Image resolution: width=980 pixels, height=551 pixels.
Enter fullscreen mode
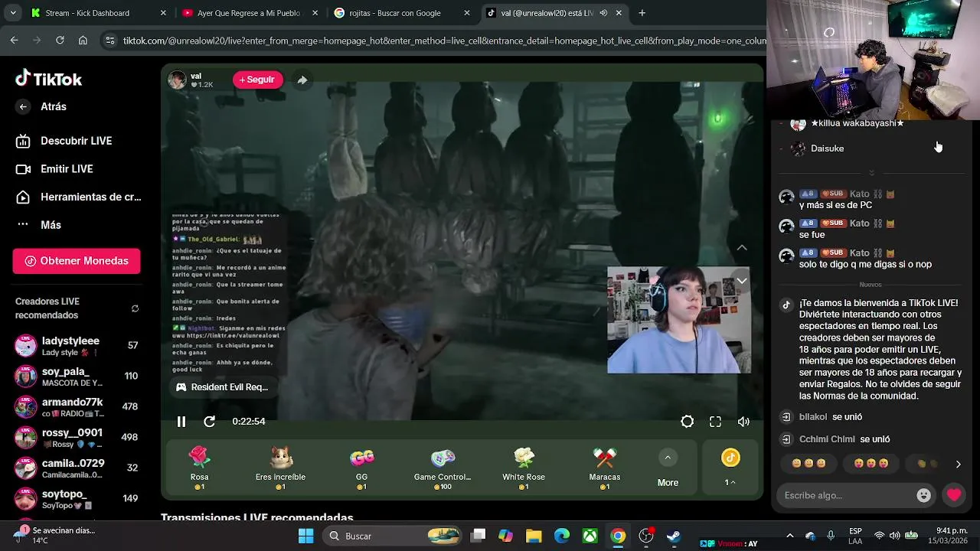coord(715,422)
